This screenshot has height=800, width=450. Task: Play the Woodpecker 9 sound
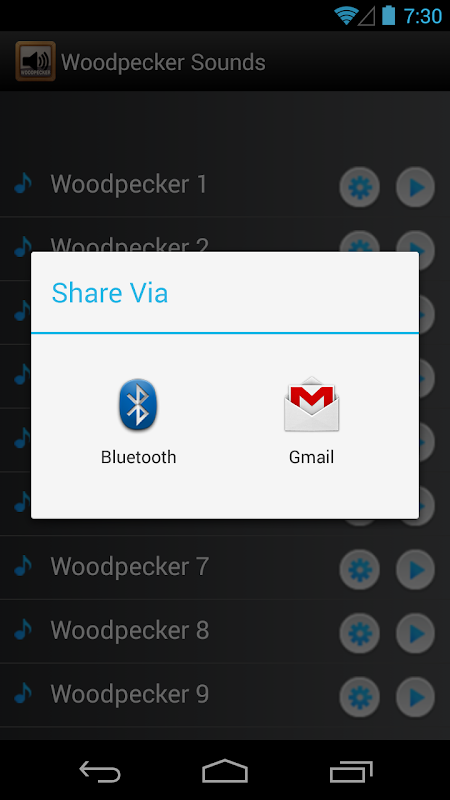416,697
